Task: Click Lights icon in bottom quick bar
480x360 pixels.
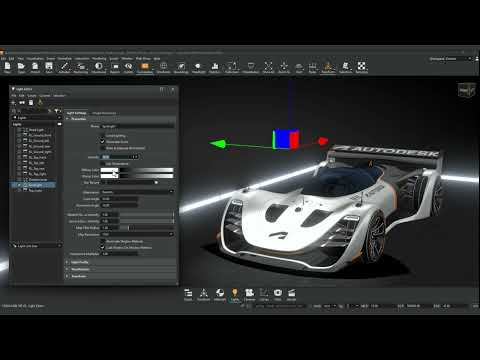Action: click(235, 295)
